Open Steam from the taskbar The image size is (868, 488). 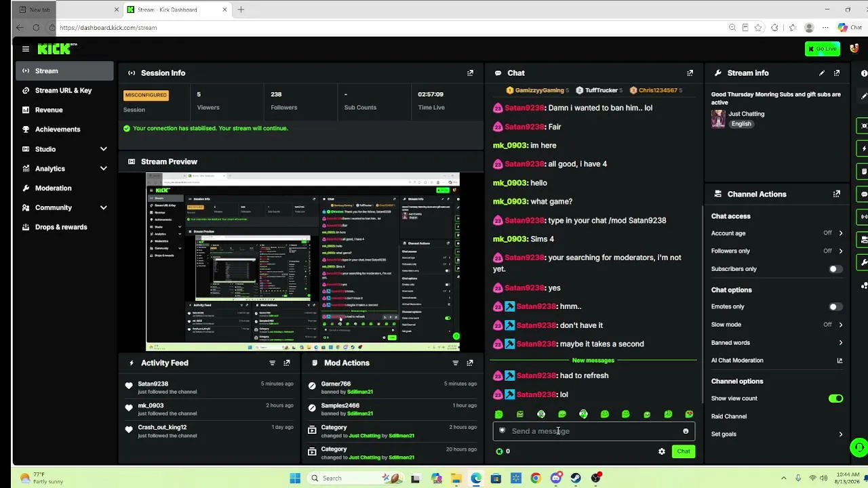(x=576, y=478)
